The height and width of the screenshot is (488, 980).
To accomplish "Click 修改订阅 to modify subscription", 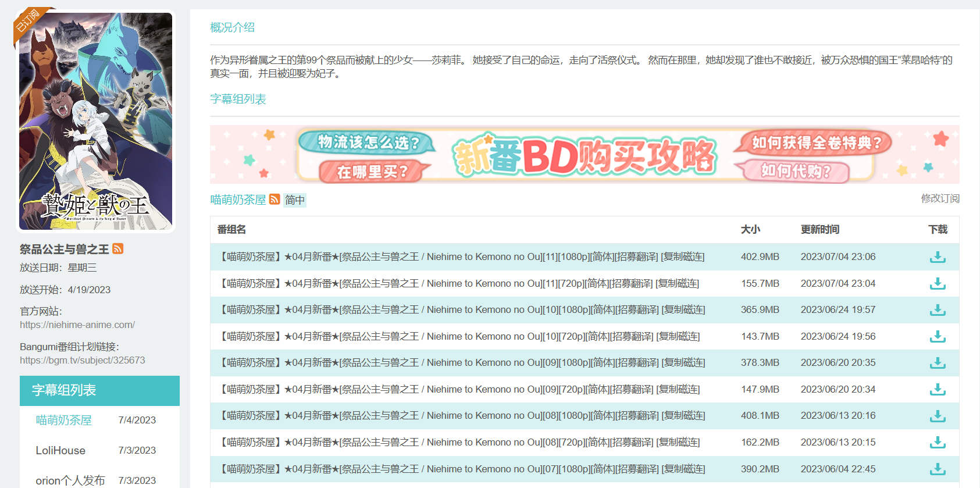I will pyautogui.click(x=940, y=199).
